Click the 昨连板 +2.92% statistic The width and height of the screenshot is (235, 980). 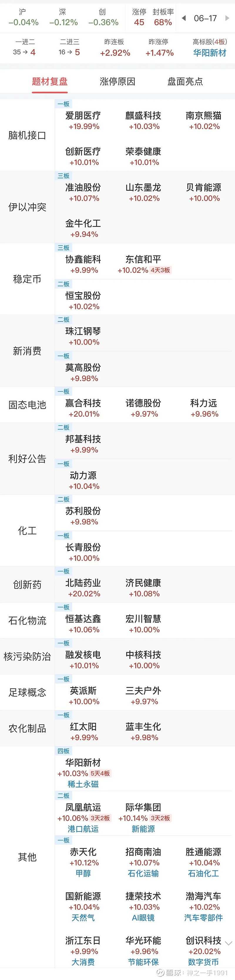tap(115, 48)
